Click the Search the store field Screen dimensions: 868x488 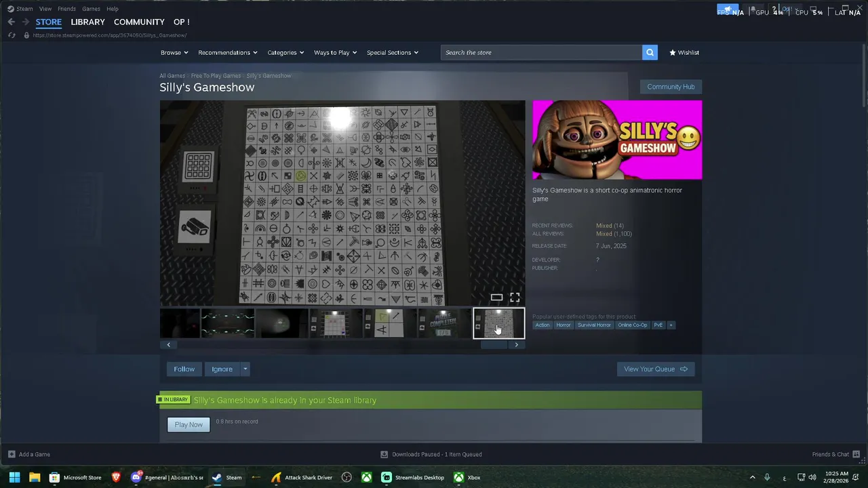click(541, 52)
